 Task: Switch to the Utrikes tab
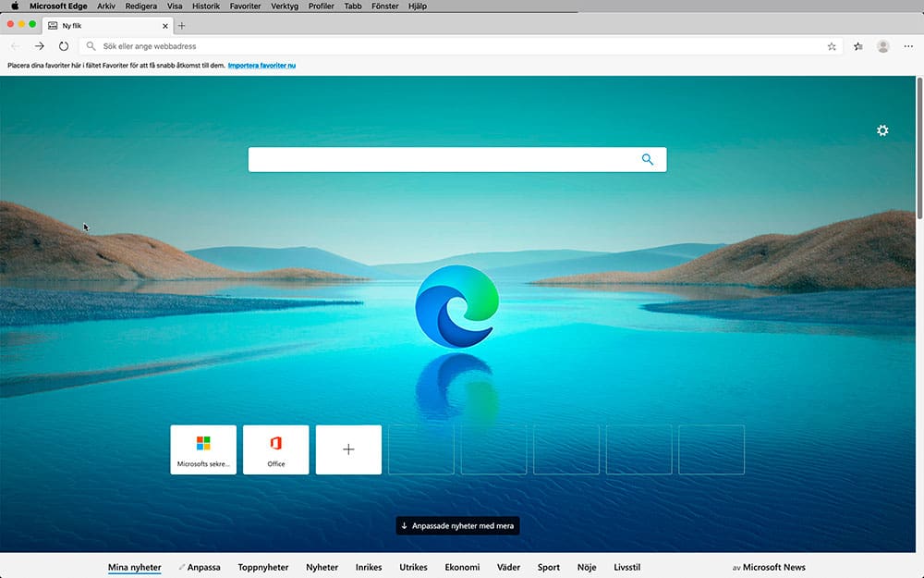point(413,568)
